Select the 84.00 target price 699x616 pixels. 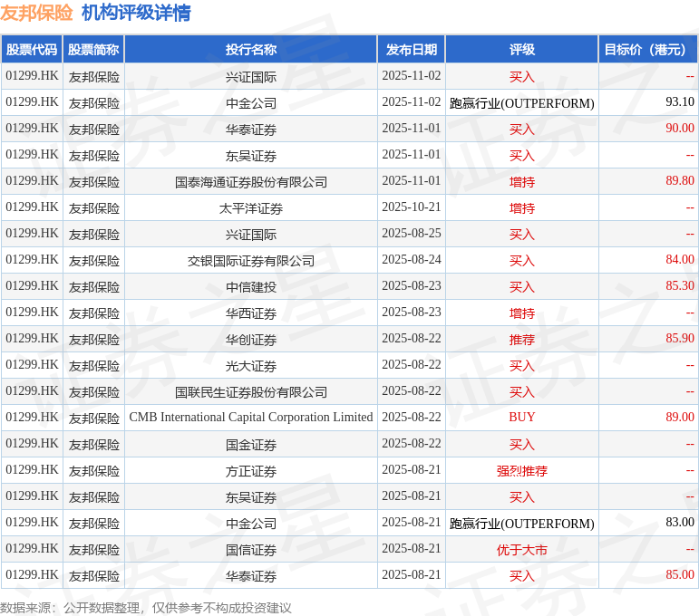680,260
